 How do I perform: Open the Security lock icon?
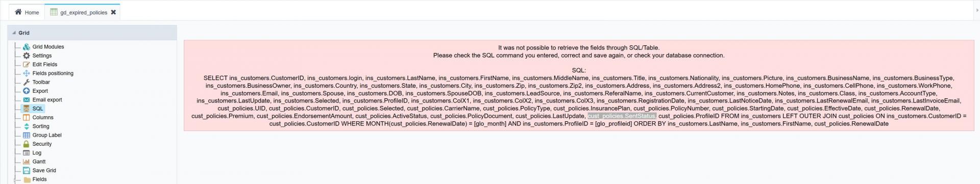click(27, 144)
